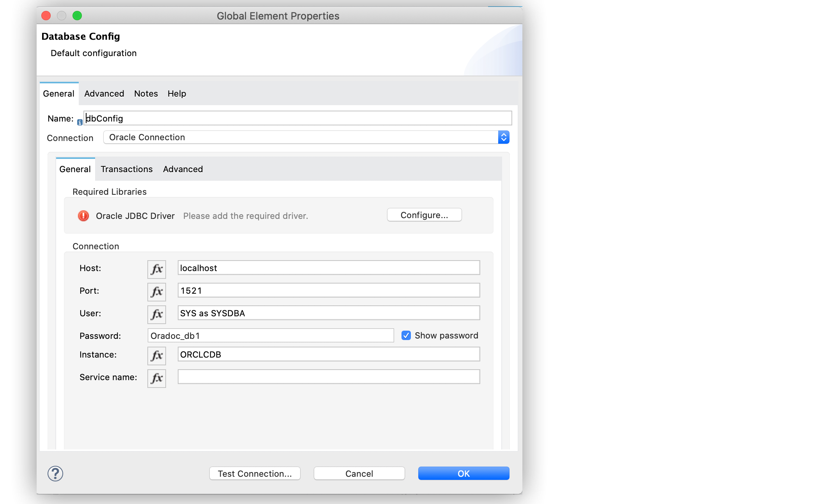This screenshot has height=504, width=835.
Task: Confirm settings with the OK button
Action: [x=463, y=473]
